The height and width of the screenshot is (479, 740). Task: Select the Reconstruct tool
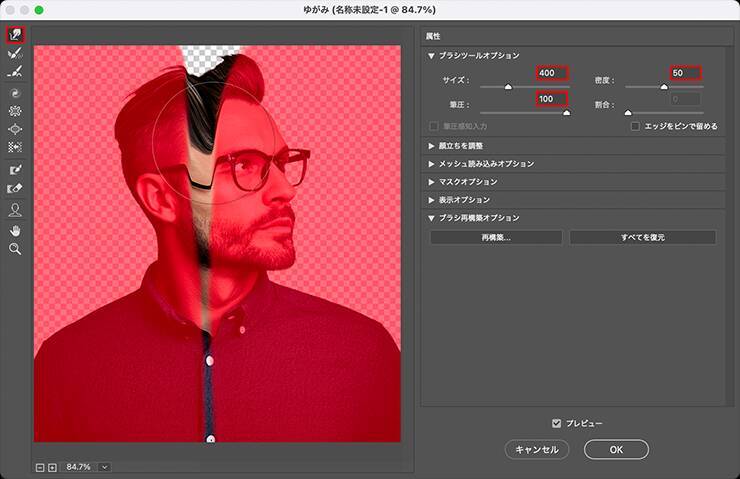click(15, 53)
